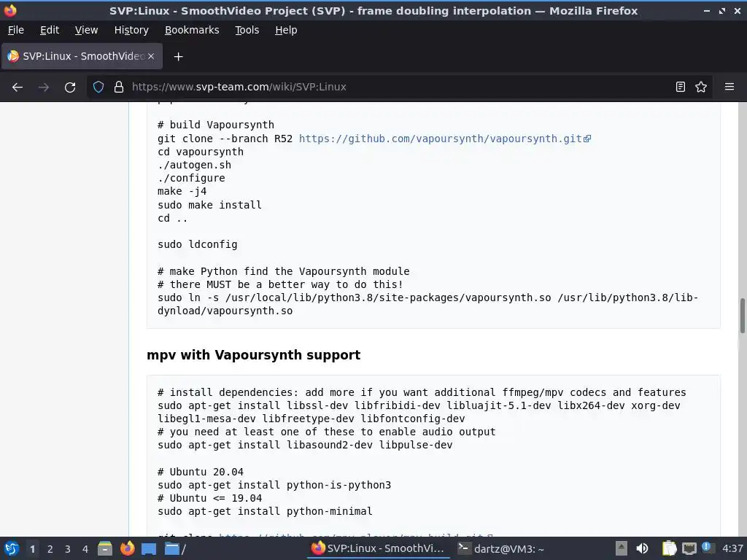Click the forward navigation arrow
This screenshot has height=560, width=747.
[44, 87]
